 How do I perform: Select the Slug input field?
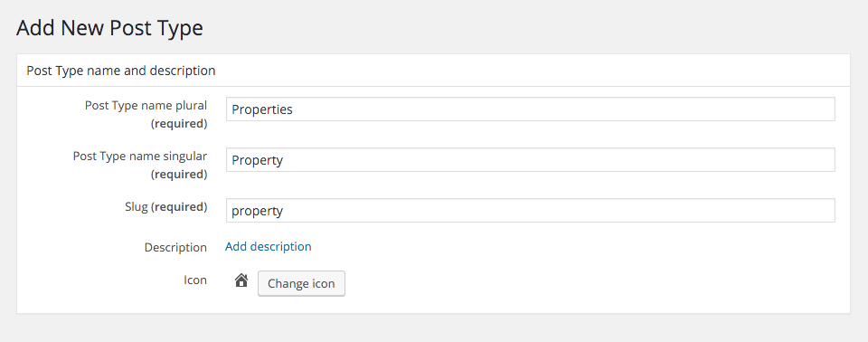coord(531,211)
